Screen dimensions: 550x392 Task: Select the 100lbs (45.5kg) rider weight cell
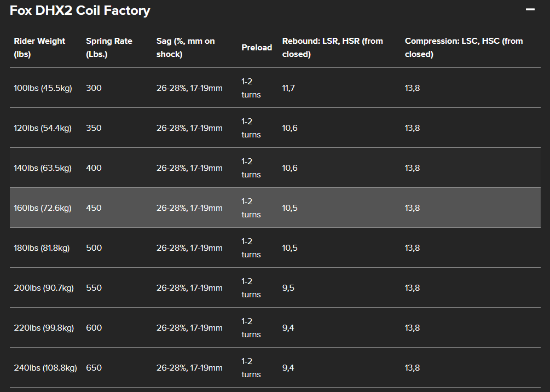43,88
